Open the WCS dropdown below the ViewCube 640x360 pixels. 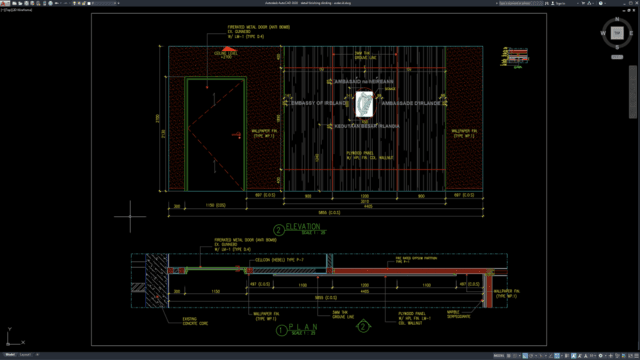click(617, 57)
